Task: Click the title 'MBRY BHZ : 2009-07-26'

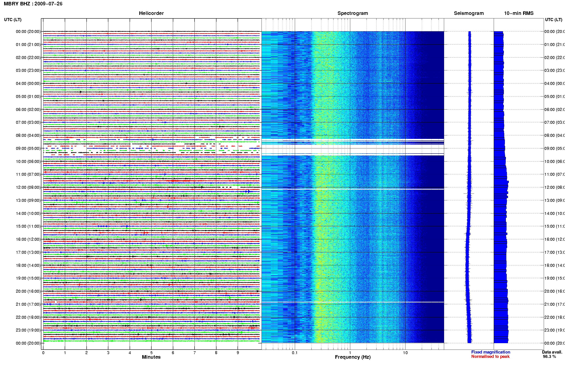Action: [x=33, y=4]
